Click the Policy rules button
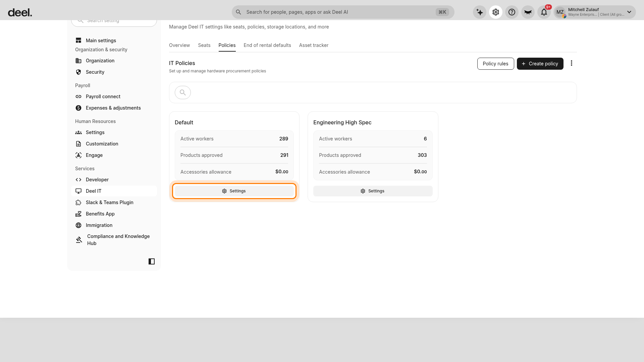 496,64
